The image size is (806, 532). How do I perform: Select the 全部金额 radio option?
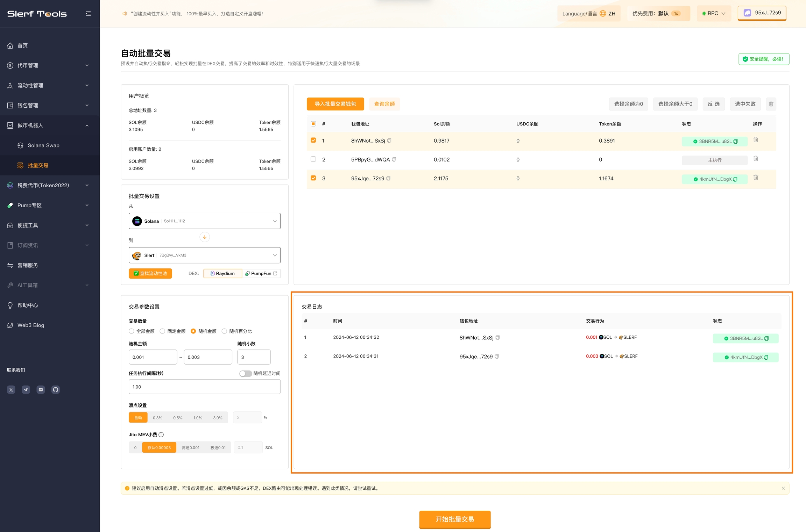132,331
